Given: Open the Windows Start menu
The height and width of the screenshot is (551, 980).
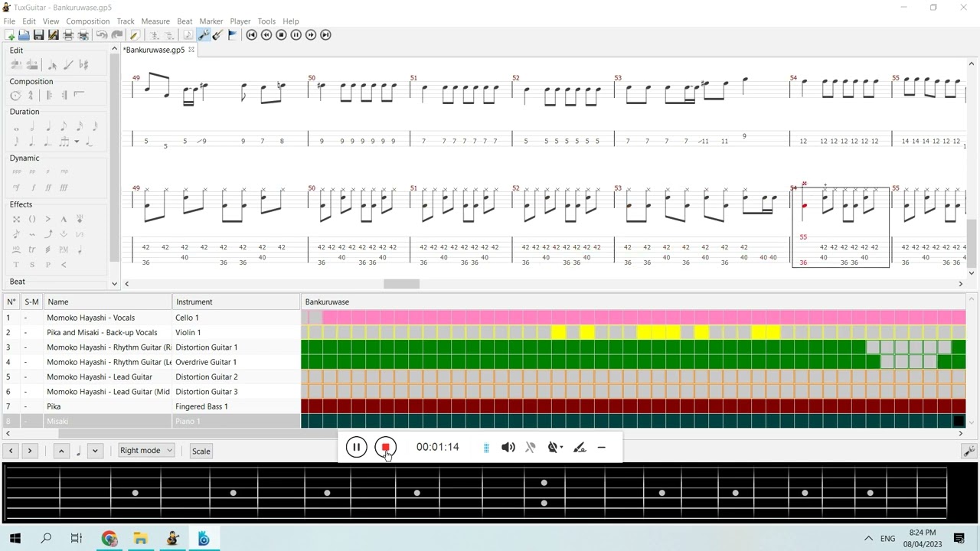Looking at the screenshot, I should point(15,539).
